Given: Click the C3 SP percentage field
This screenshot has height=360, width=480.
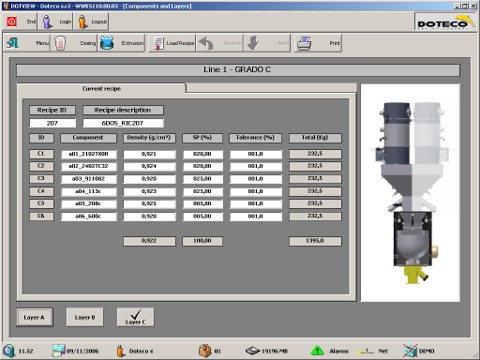Looking at the screenshot, I should click(202, 179).
